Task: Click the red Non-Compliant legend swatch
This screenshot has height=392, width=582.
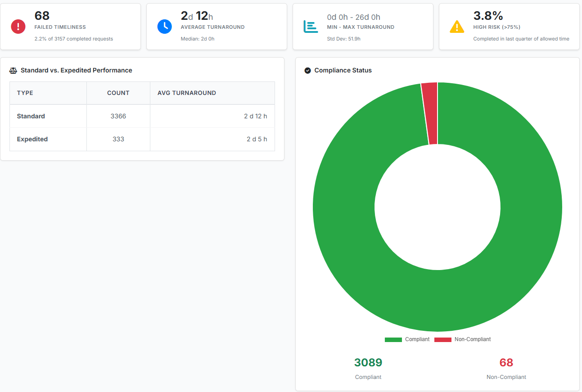Action: tap(443, 339)
